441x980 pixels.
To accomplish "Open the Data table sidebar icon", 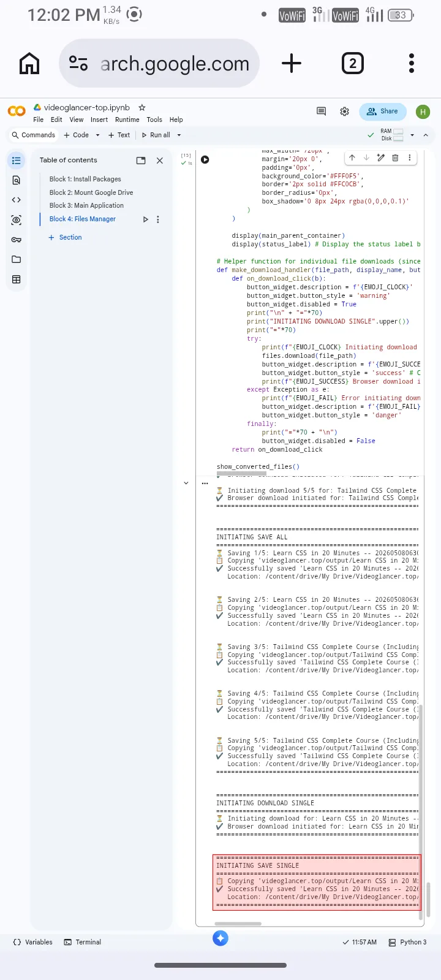I will [x=16, y=279].
